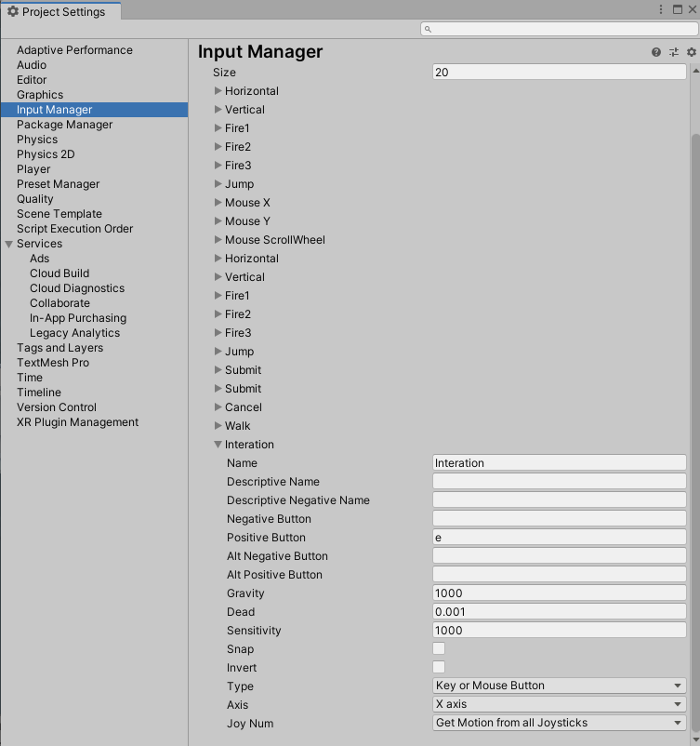
Task: Collapse the Interation axis entry
Action: [x=218, y=445]
